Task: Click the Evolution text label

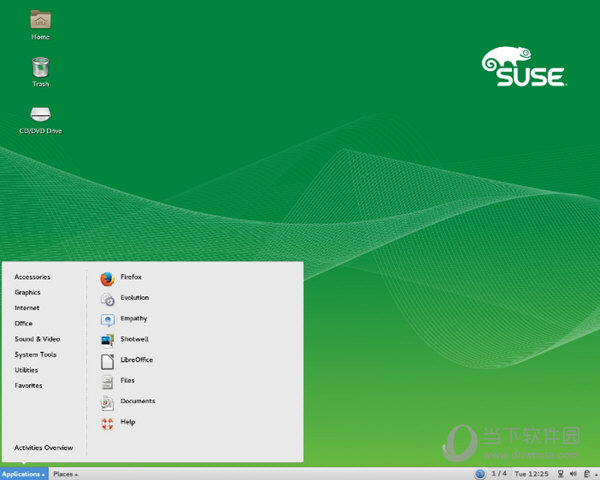Action: 135,297
